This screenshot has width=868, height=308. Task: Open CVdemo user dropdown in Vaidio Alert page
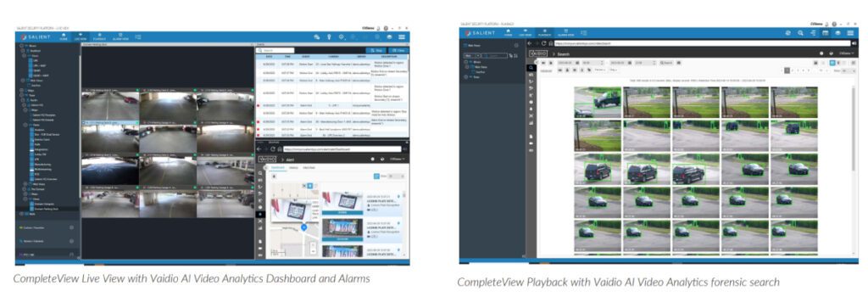[398, 159]
